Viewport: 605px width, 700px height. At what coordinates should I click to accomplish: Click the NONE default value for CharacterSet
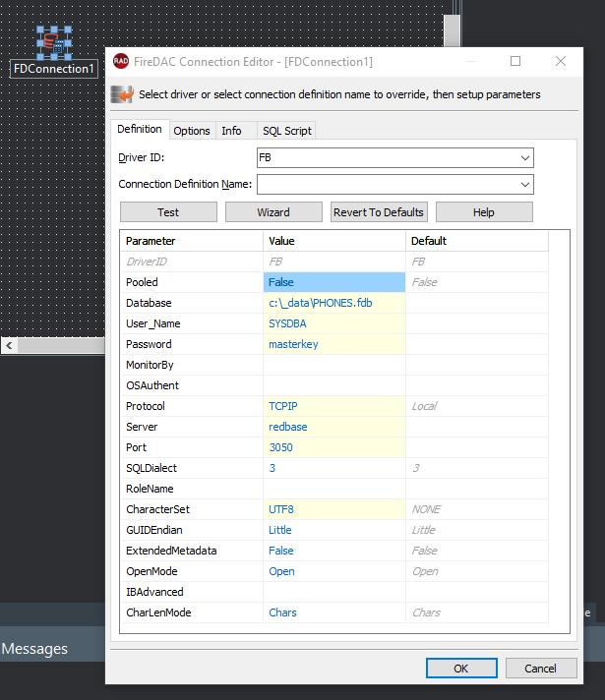pyautogui.click(x=426, y=509)
